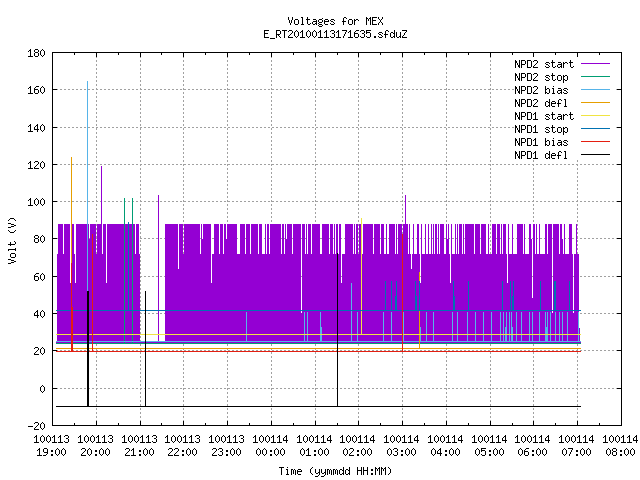Click the x-axis label 100114 02:00

(x=358, y=446)
